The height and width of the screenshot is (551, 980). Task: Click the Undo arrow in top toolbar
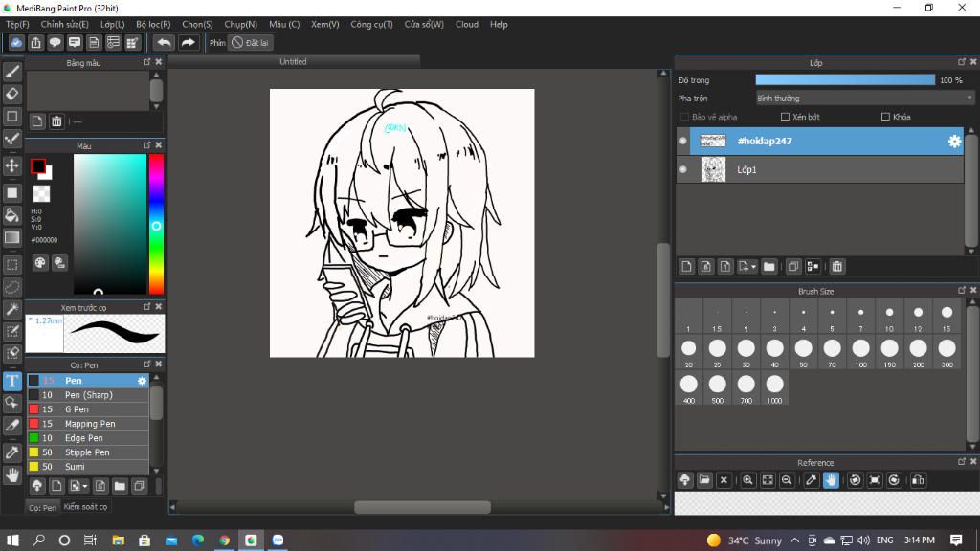coord(164,42)
